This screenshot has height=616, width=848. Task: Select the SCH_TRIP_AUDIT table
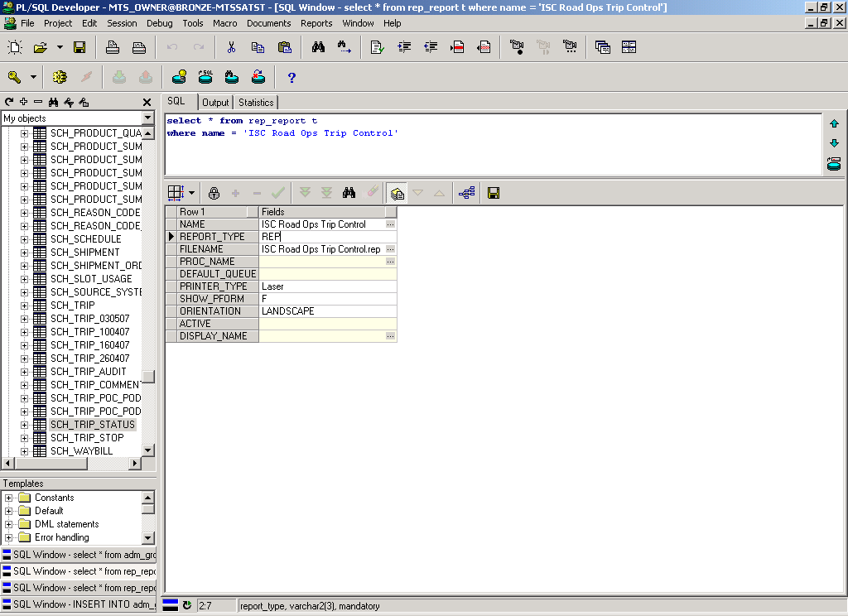coord(88,372)
